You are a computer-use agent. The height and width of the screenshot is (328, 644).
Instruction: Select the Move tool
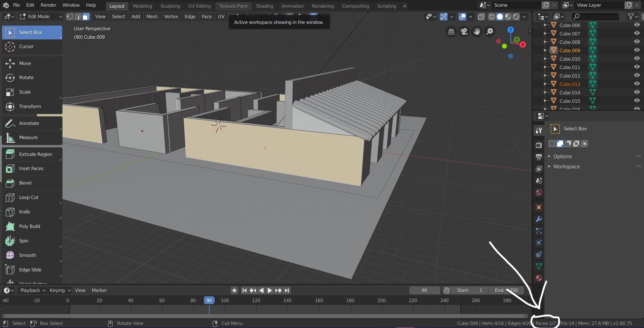pos(25,63)
